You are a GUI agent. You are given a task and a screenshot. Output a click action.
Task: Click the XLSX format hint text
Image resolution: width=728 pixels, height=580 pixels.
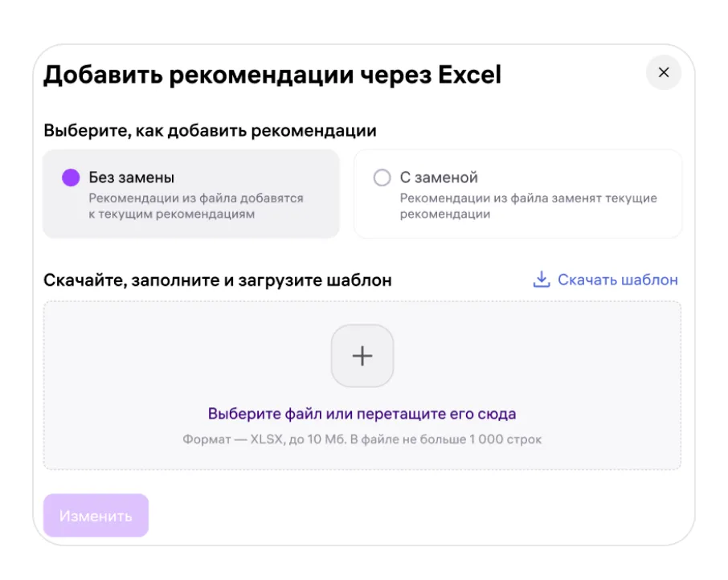362,439
